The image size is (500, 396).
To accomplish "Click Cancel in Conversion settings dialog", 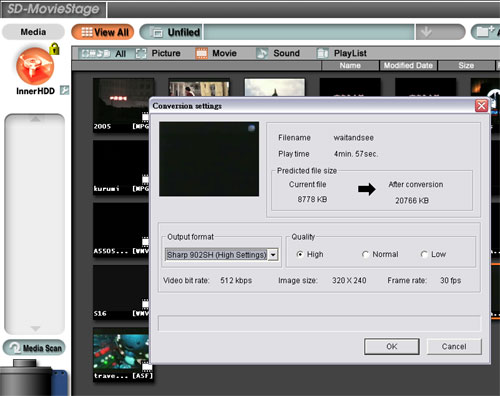I will click(454, 347).
